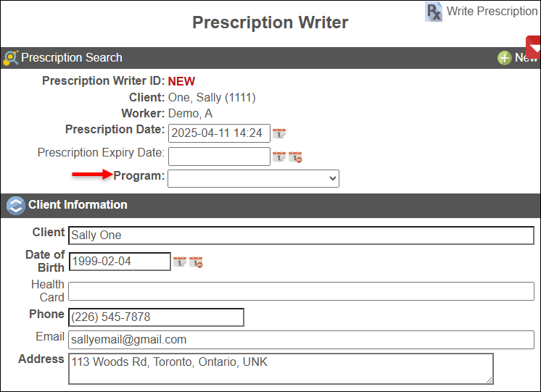The width and height of the screenshot is (541, 392).
Task: Click the Address text area
Action: (x=281, y=368)
